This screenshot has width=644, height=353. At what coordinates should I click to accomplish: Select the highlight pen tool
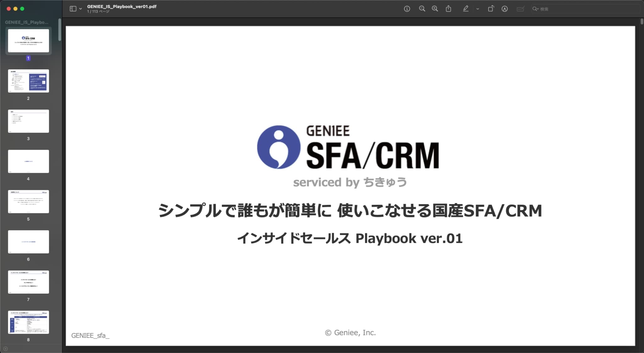pyautogui.click(x=466, y=9)
